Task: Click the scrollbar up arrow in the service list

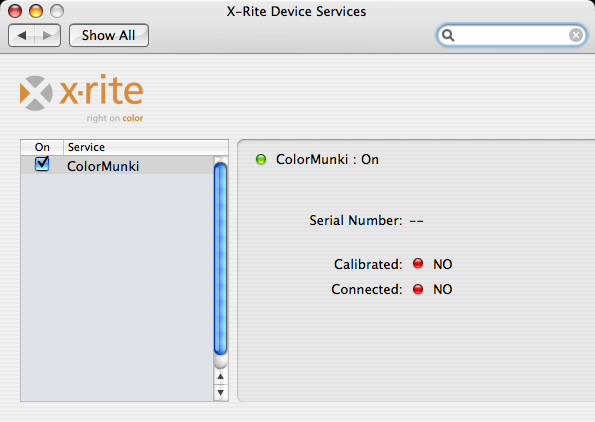Action: tap(220, 376)
